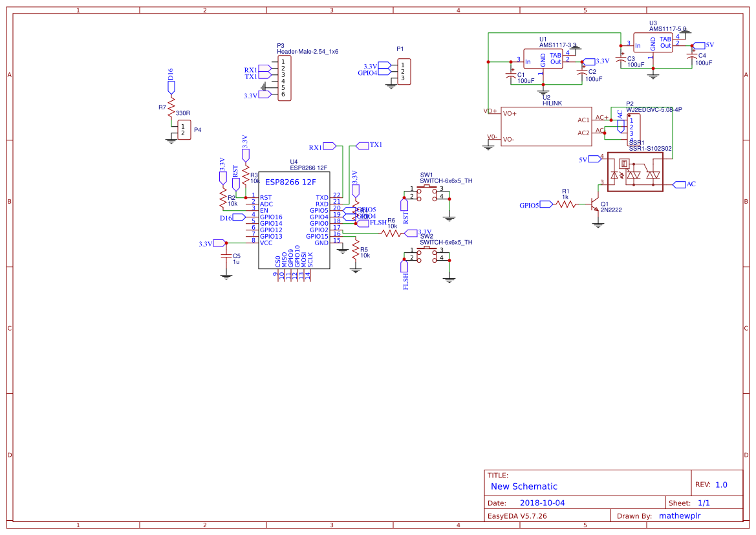Click capacitor C5 near the VCC pin

coord(226,257)
